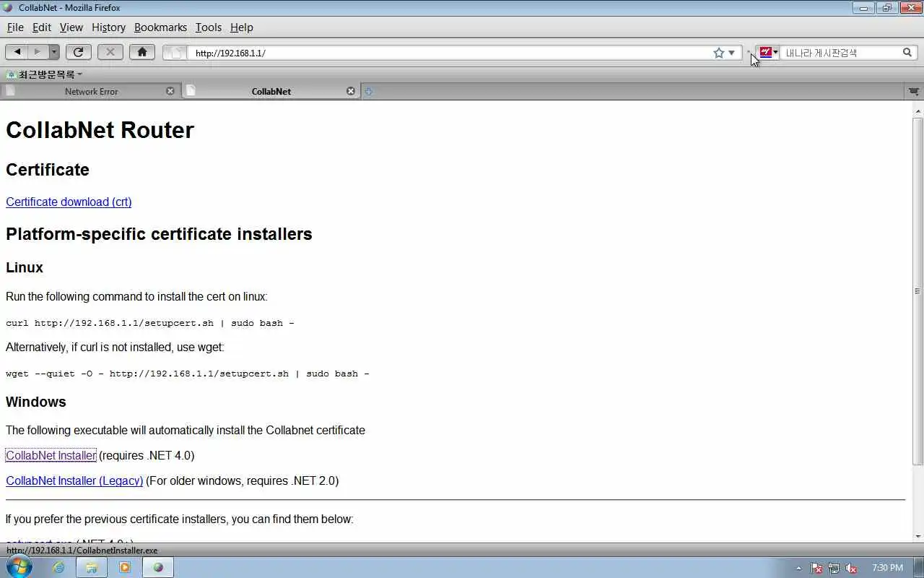Screen dimensions: 924x578
Task: Open the volume tray icon
Action: 851,568
